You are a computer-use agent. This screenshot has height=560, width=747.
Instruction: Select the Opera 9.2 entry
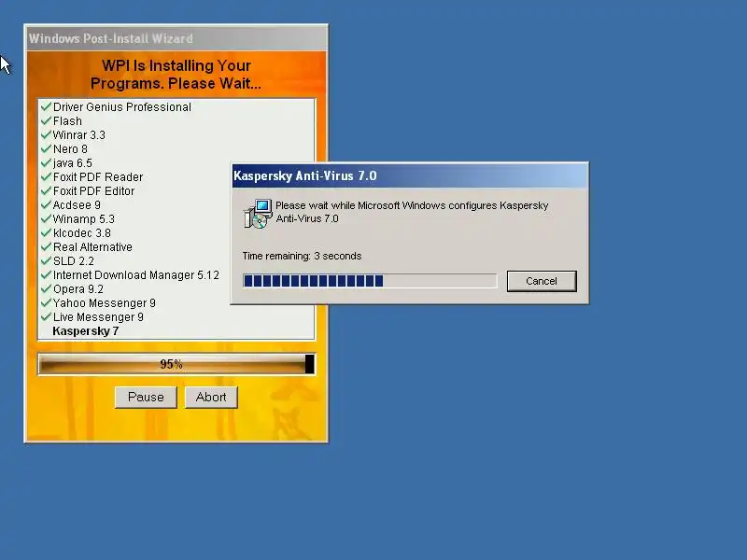[x=78, y=289]
